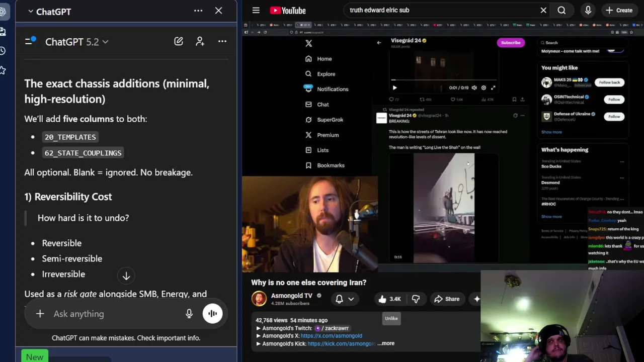This screenshot has width=644, height=362.
Task: Click the sparkle Ask icon beside Share
Action: point(476,299)
